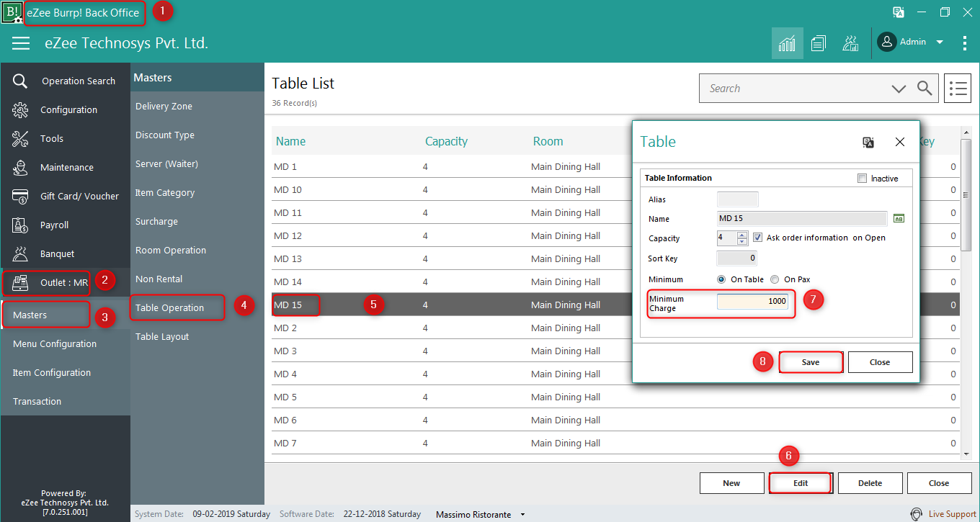Click the Edit button
Image resolution: width=980 pixels, height=522 pixels.
pyautogui.click(x=801, y=483)
